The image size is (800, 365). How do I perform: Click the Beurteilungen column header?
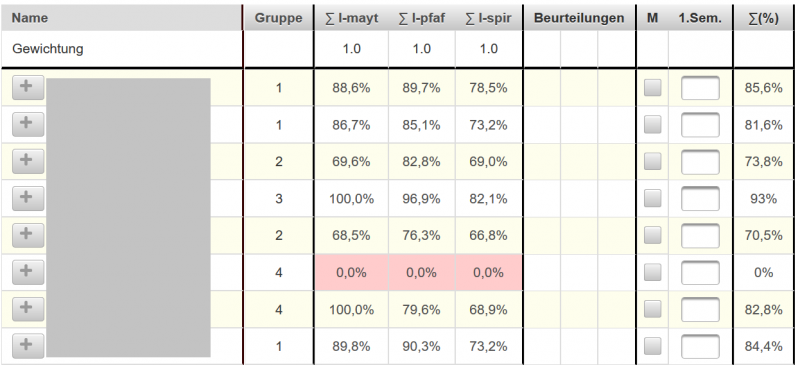[579, 18]
